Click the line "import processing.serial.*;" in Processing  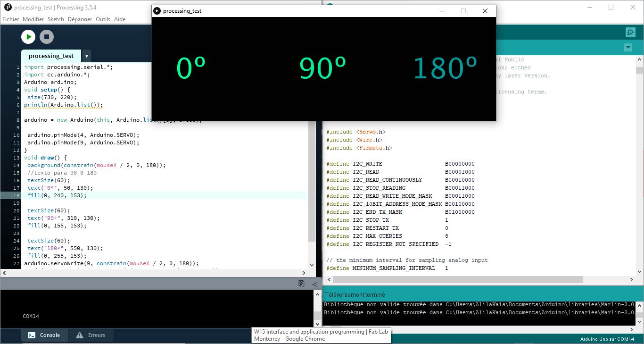coord(68,67)
